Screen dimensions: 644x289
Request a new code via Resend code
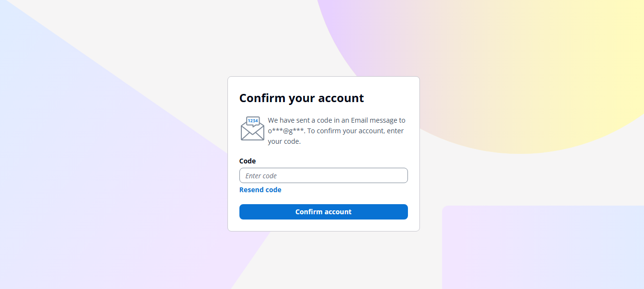tap(260, 190)
